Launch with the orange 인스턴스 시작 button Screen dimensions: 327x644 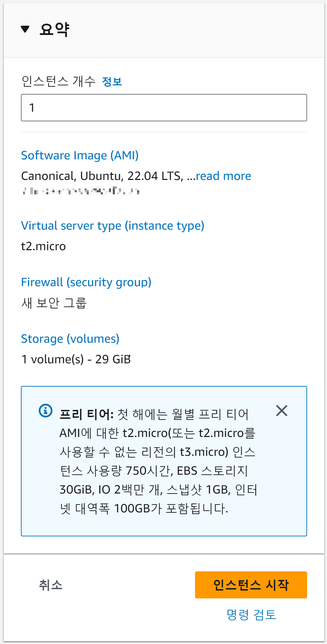pyautogui.click(x=251, y=585)
